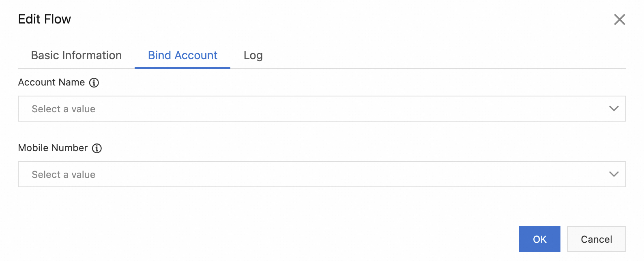The image size is (644, 261).
Task: Confirm changes with the OK button
Action: coord(539,239)
